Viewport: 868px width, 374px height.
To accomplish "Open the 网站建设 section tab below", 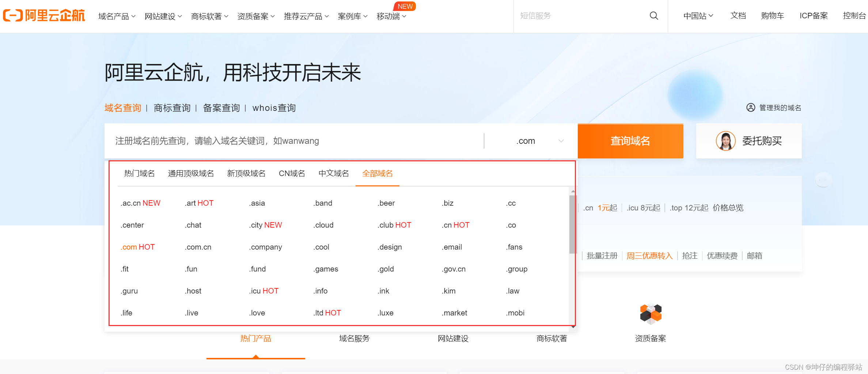I will click(453, 339).
